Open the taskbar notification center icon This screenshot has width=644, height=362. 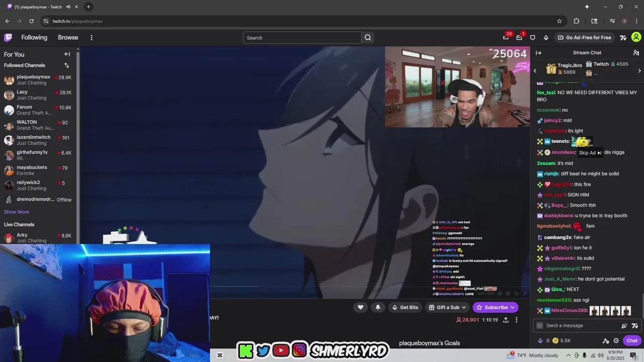633,355
